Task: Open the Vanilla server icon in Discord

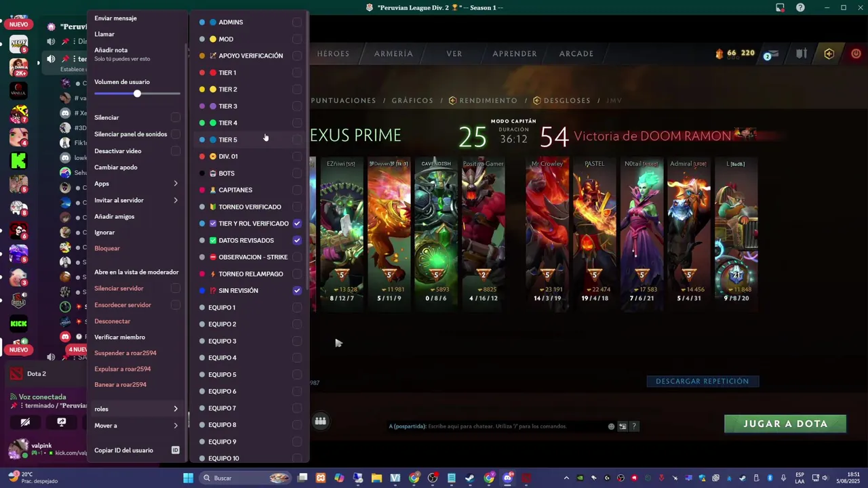Action: pos(18,90)
